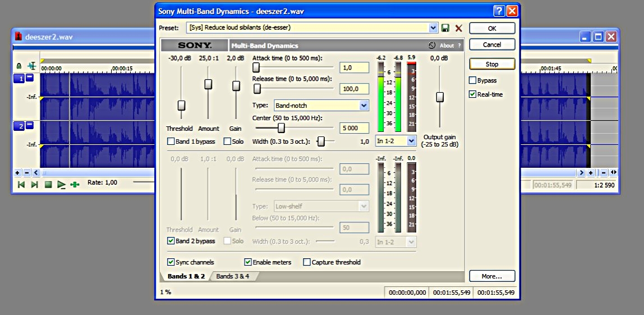Screen dimensions: 644x315
Task: Open band 1 In 1-2 dropdown
Action: click(x=412, y=141)
